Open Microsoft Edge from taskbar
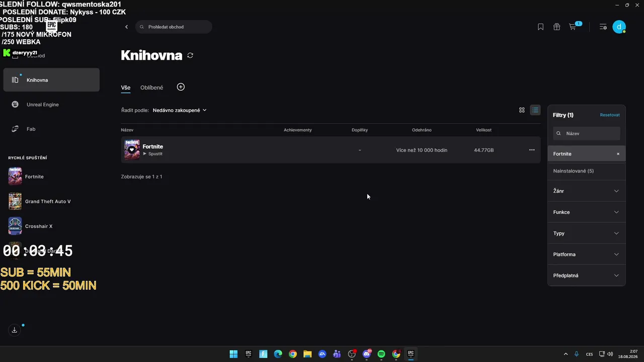Viewport: 644px width, 362px height. [x=278, y=354]
